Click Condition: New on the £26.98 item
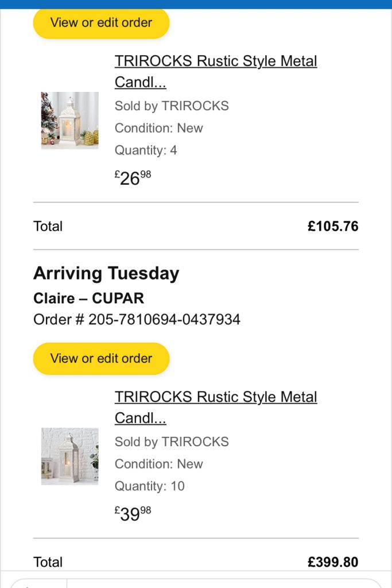Viewport: 392px width, 588px height. click(x=158, y=128)
